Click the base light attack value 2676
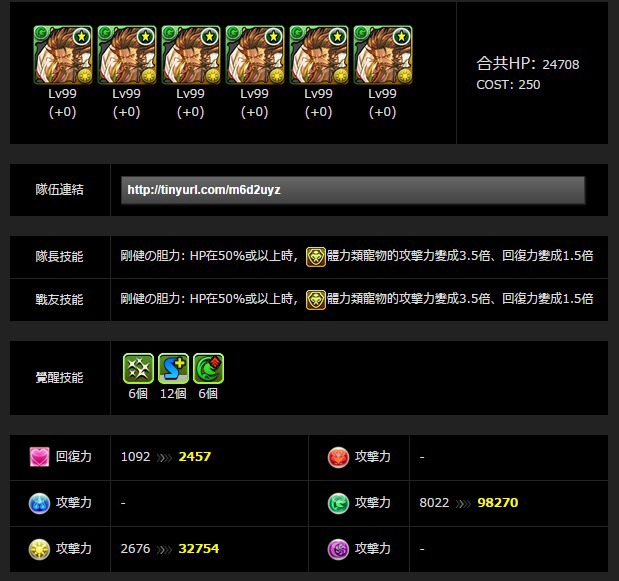This screenshot has height=581, width=619. (135, 549)
